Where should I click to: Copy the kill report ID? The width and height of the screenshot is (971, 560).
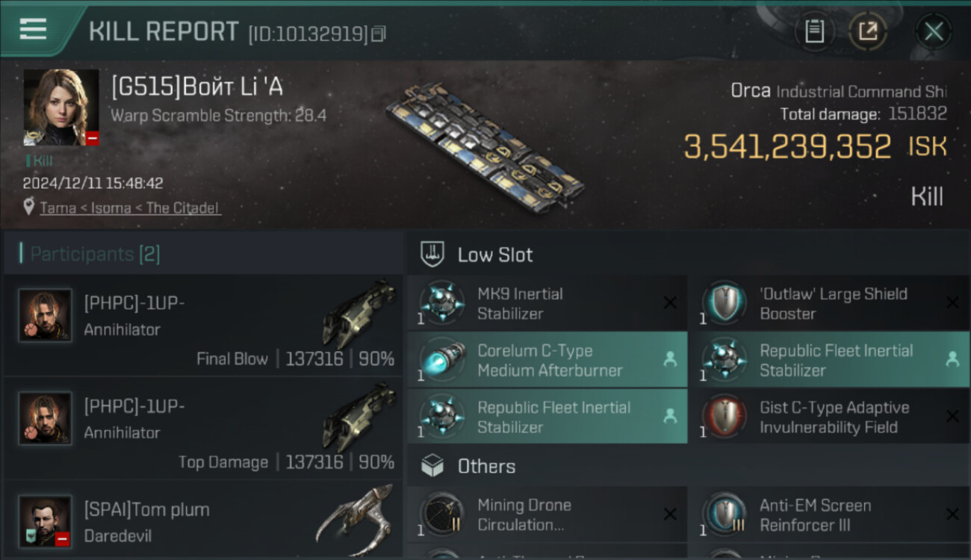(379, 34)
